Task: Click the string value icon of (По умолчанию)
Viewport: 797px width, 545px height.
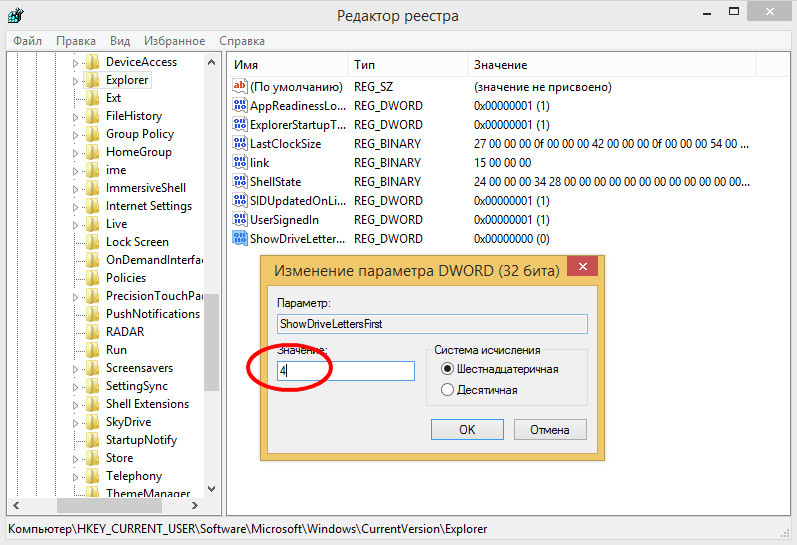Action: tap(240, 86)
